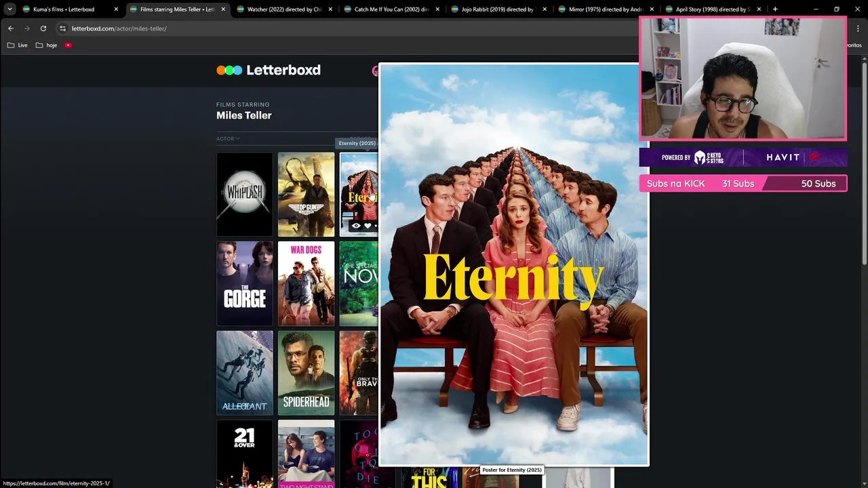Close the Catch Me If You Can tab
This screenshot has width=868, height=488.
(x=437, y=9)
